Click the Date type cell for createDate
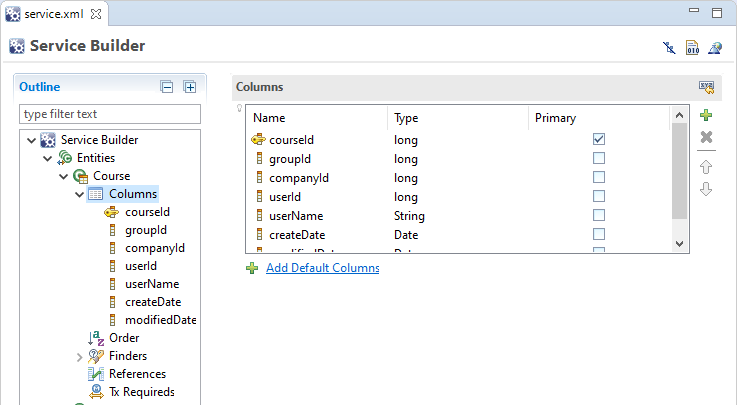This screenshot has height=405, width=737. tap(406, 234)
